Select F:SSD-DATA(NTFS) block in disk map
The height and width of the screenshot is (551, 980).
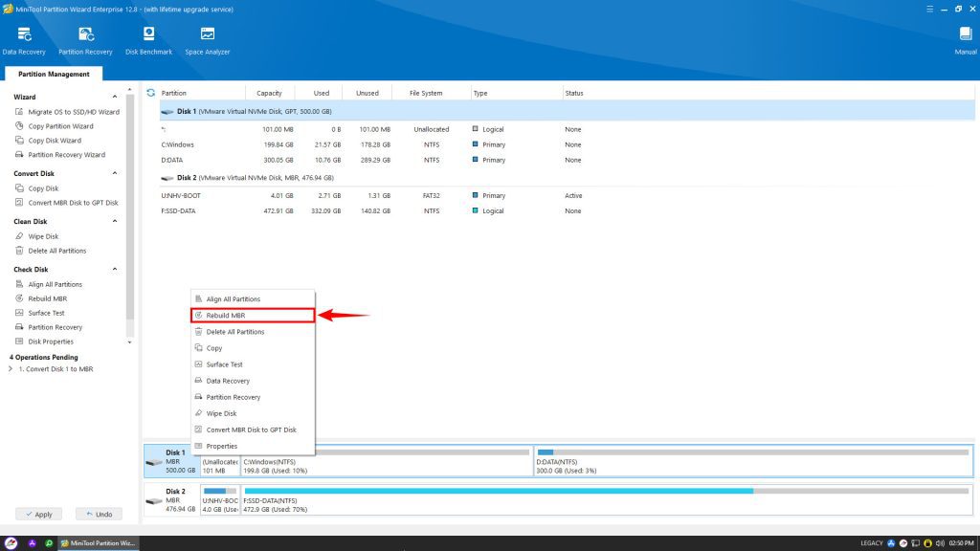[x=606, y=499]
